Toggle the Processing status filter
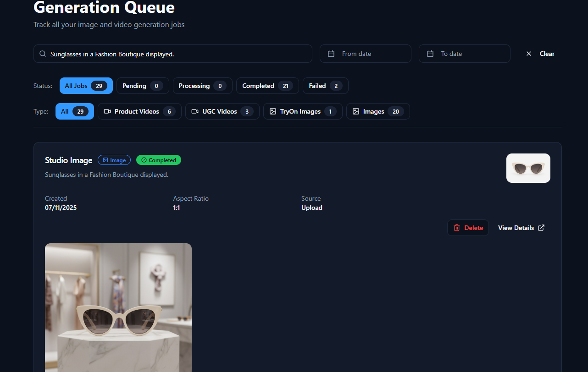Viewport: 588px width, 372px height. [x=202, y=86]
